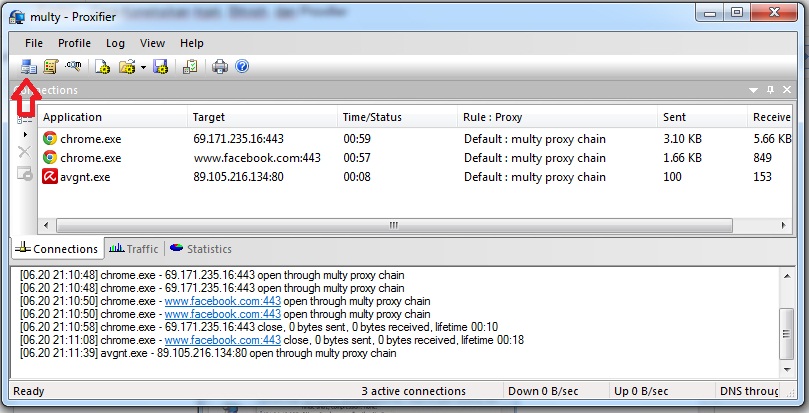Screen dimensions: 809x413
Task: Expand the small arrow in connections side strip
Action: pos(25,134)
